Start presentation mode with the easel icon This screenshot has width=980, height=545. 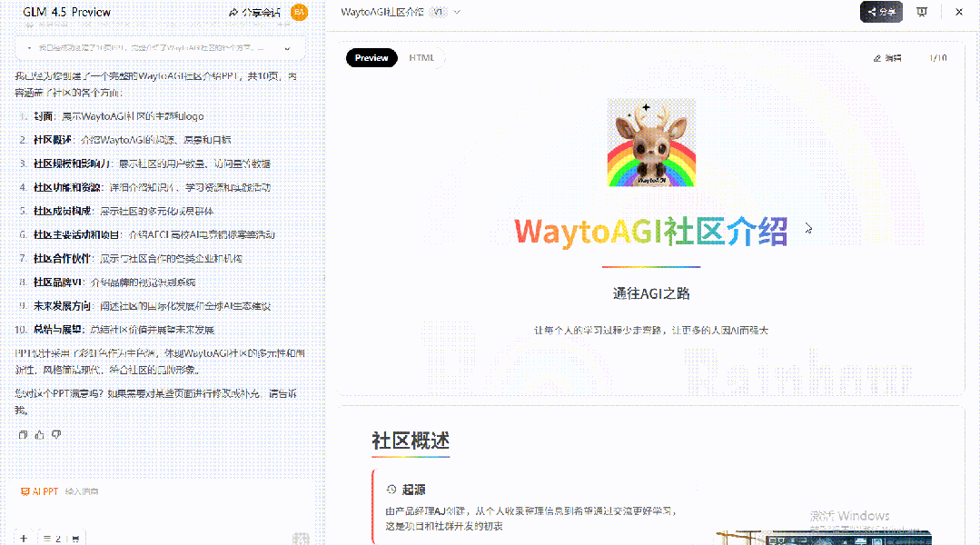click(922, 12)
